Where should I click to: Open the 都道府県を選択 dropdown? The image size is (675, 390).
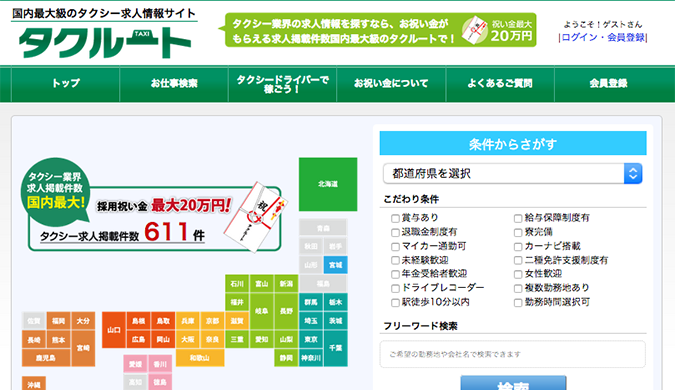coord(512,173)
